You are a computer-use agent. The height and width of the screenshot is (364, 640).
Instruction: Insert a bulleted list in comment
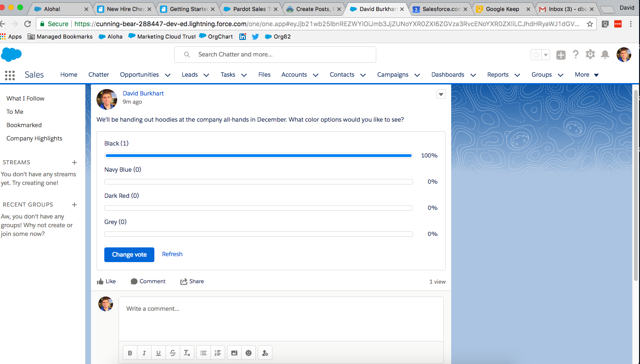coord(204,353)
